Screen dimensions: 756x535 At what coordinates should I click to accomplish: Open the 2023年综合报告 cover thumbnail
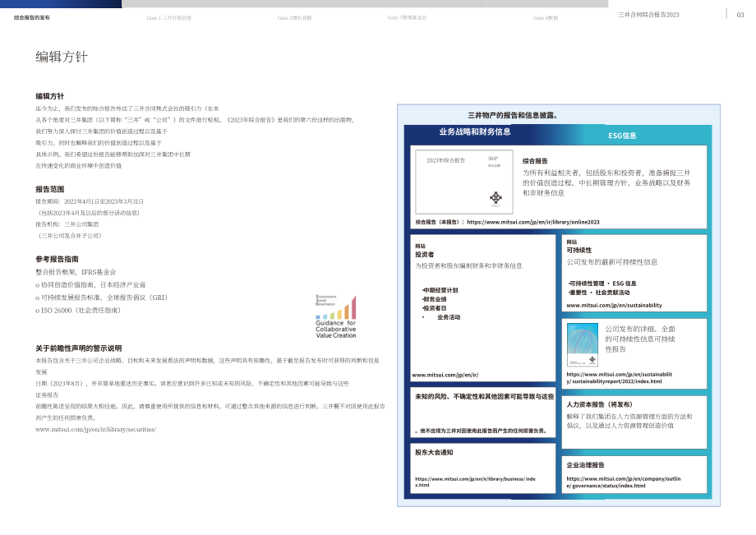(x=464, y=182)
